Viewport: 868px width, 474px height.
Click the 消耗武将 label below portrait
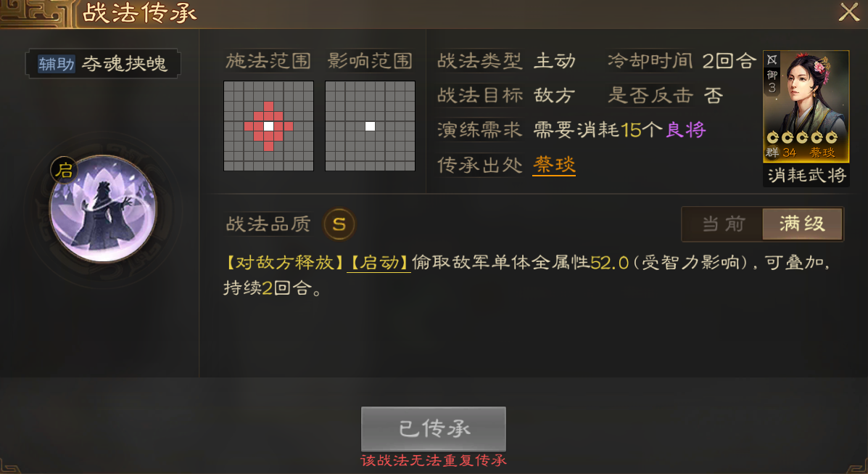806,175
